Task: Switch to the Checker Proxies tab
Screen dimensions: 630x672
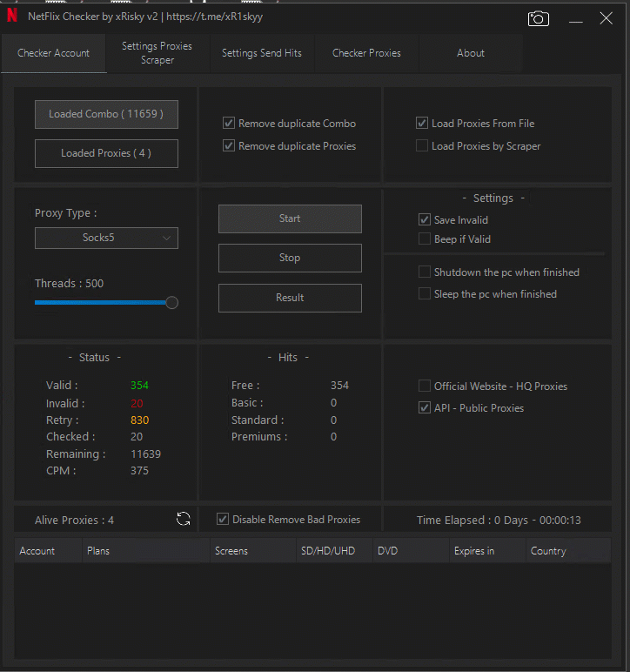Action: [x=366, y=53]
